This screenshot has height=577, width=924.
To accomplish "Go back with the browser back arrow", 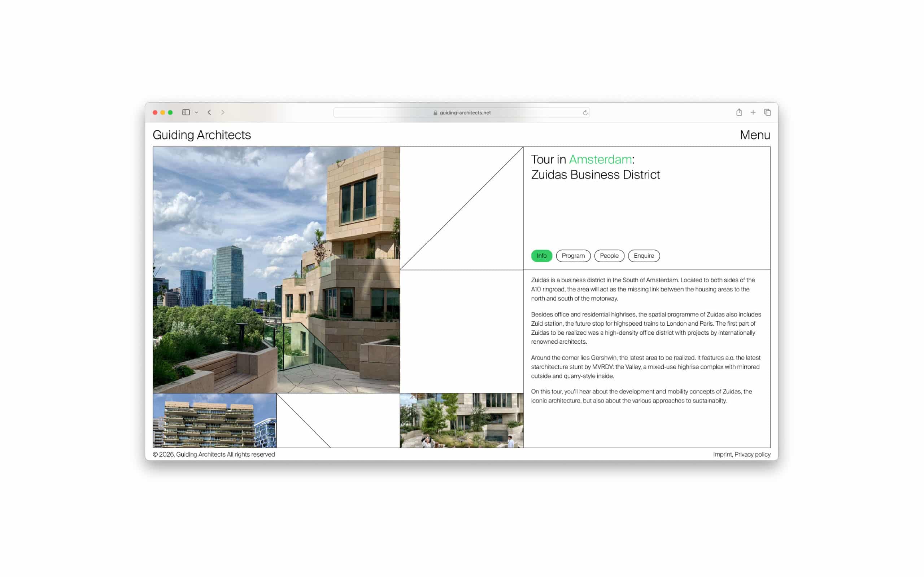I will (209, 112).
